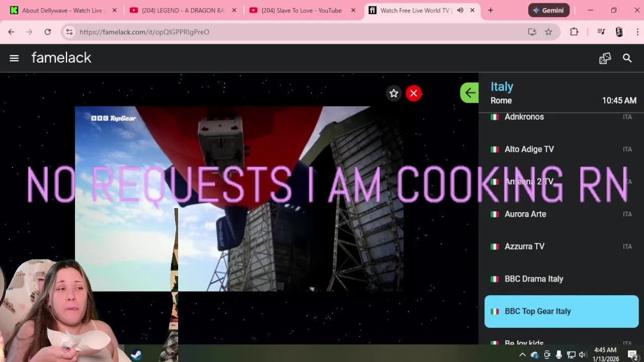The height and width of the screenshot is (362, 644).
Task: Open the famelack search icon
Action: pyautogui.click(x=627, y=58)
